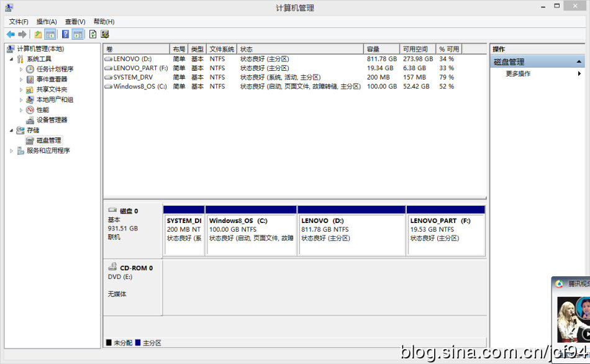590x364 pixels.
Task: Click the Back arrow toolbar icon
Action: pos(11,34)
